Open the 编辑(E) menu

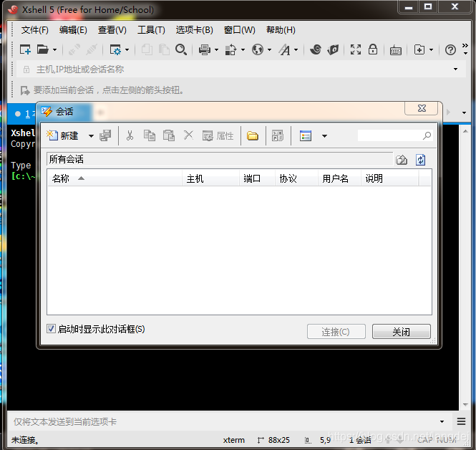pos(73,30)
